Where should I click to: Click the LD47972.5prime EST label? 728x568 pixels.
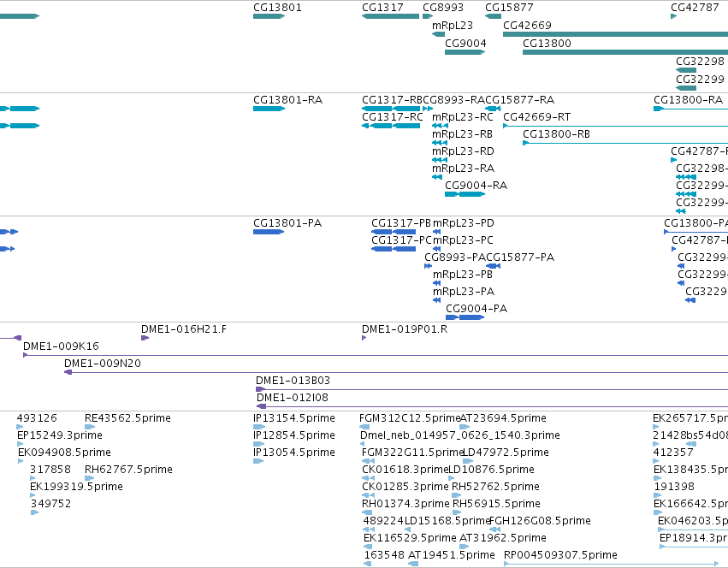pos(506,453)
